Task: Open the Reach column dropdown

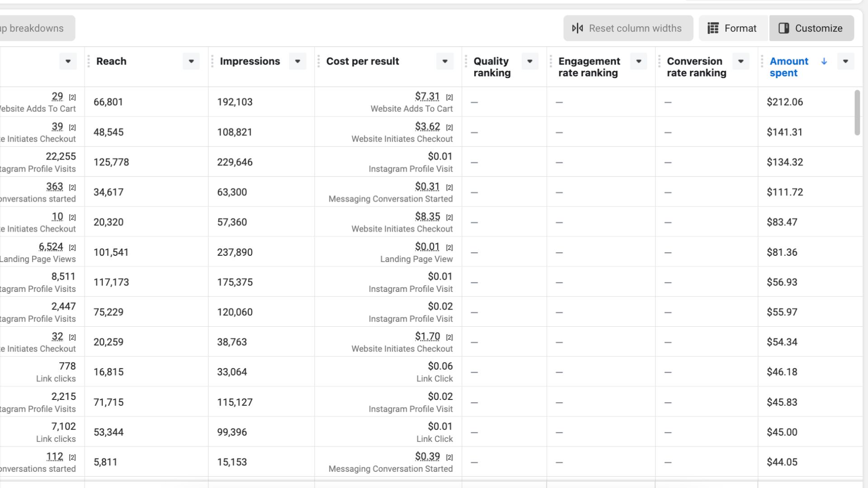Action: pos(191,61)
